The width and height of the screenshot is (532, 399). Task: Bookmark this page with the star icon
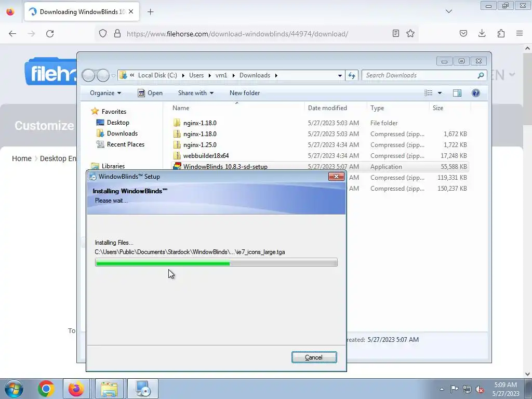[x=410, y=33]
